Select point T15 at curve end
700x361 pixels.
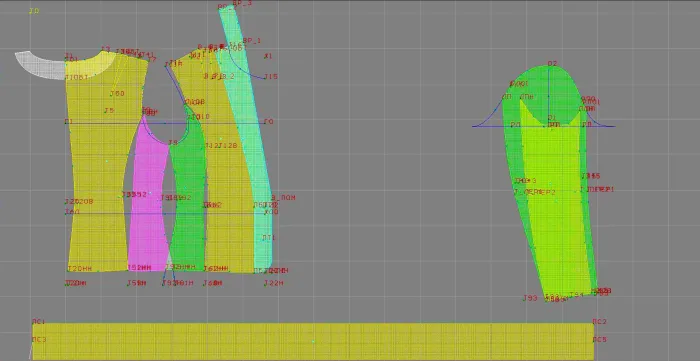pyautogui.click(x=271, y=77)
